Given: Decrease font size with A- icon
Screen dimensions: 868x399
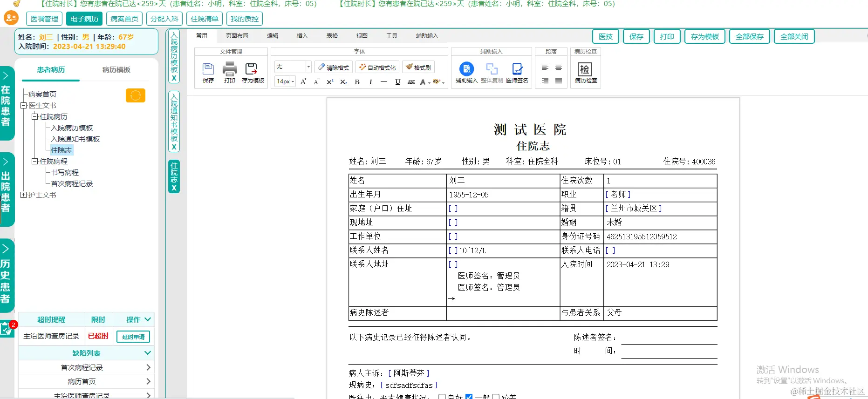Looking at the screenshot, I should 316,82.
